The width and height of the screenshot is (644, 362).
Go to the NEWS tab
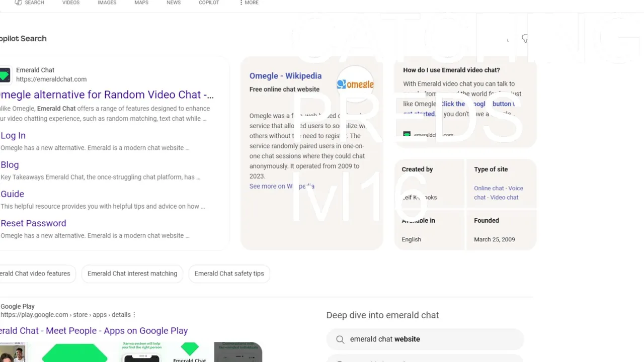click(174, 3)
